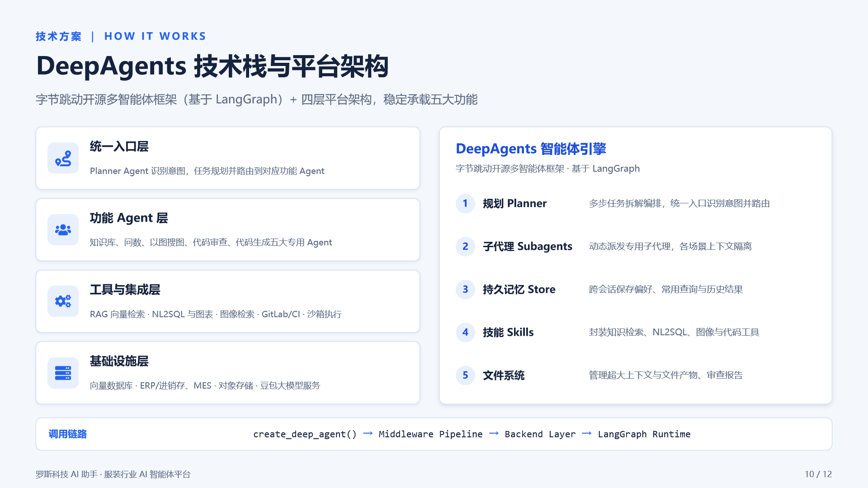This screenshot has width=868, height=488.
Task: Select the 基础设施层 heading
Action: click(119, 361)
